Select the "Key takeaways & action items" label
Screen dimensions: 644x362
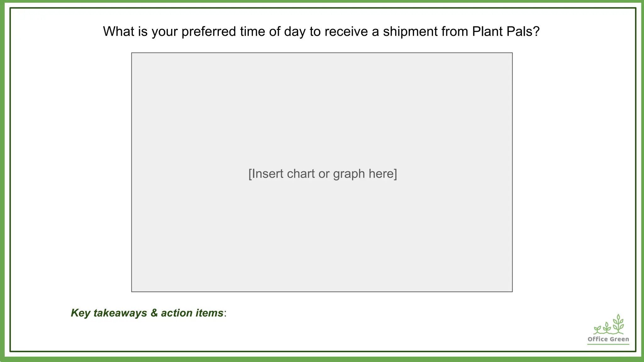coord(147,313)
